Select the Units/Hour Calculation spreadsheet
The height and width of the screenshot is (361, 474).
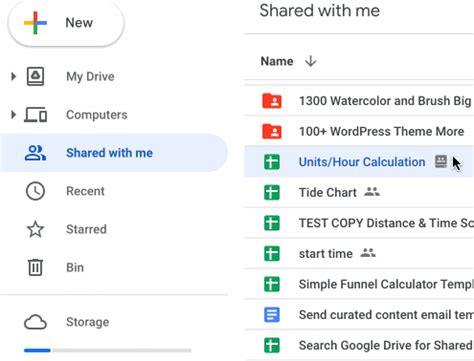click(359, 162)
